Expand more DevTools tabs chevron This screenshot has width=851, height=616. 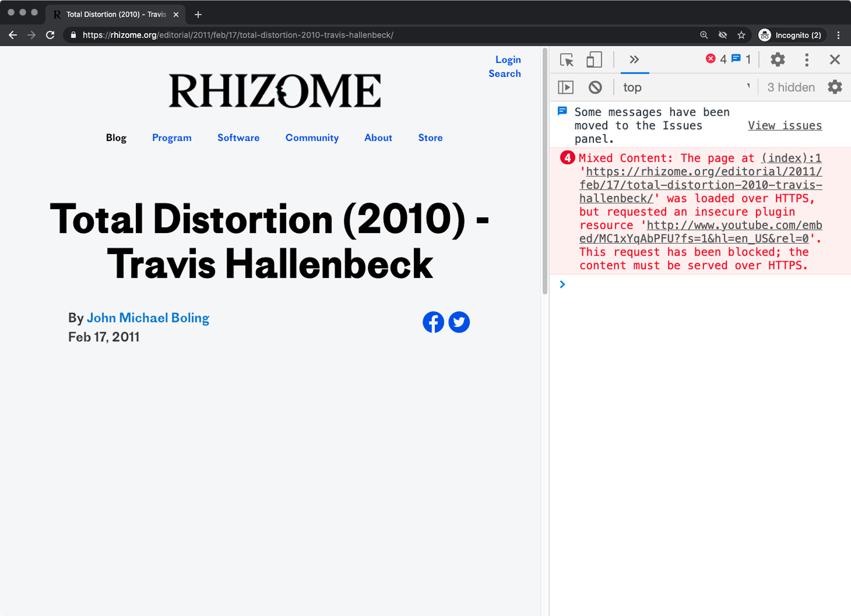click(634, 60)
